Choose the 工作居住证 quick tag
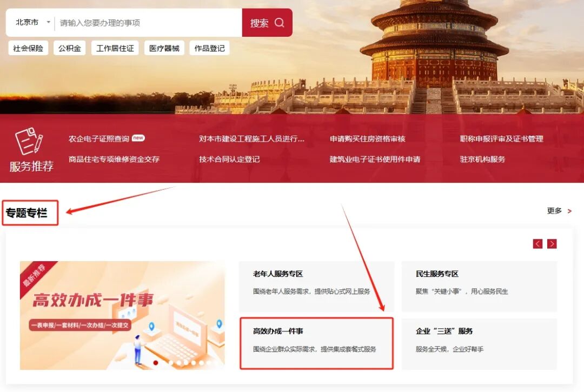584x392 pixels. pyautogui.click(x=115, y=48)
